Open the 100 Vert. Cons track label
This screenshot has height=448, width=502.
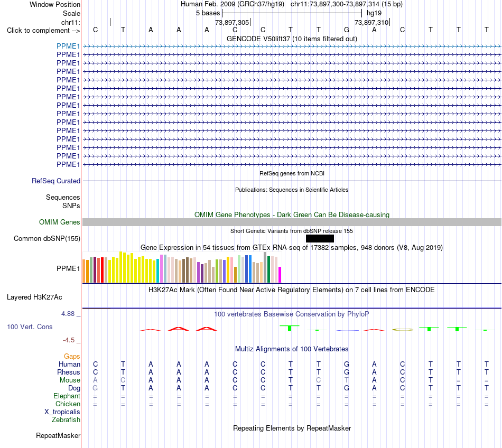tap(30, 326)
